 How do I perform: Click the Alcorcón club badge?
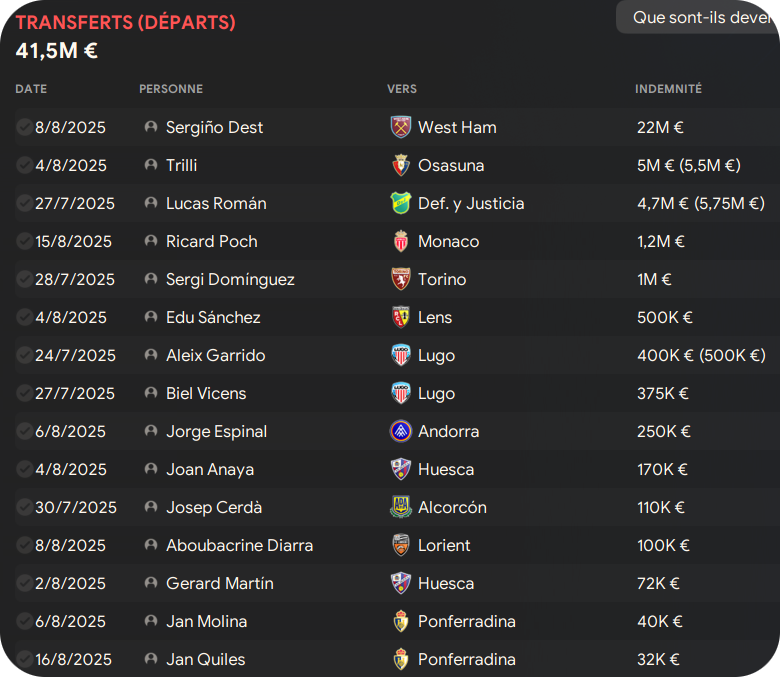[x=400, y=507]
